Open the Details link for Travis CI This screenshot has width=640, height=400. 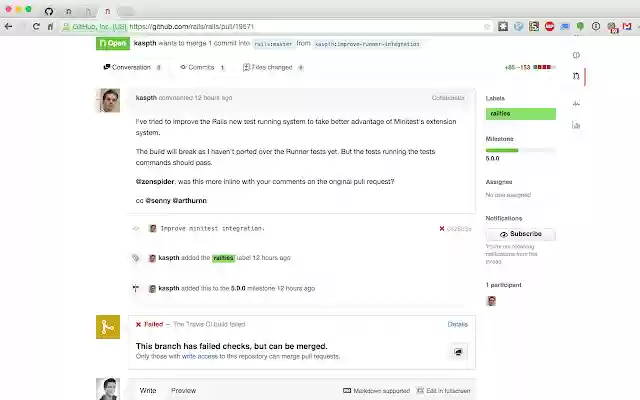[458, 324]
